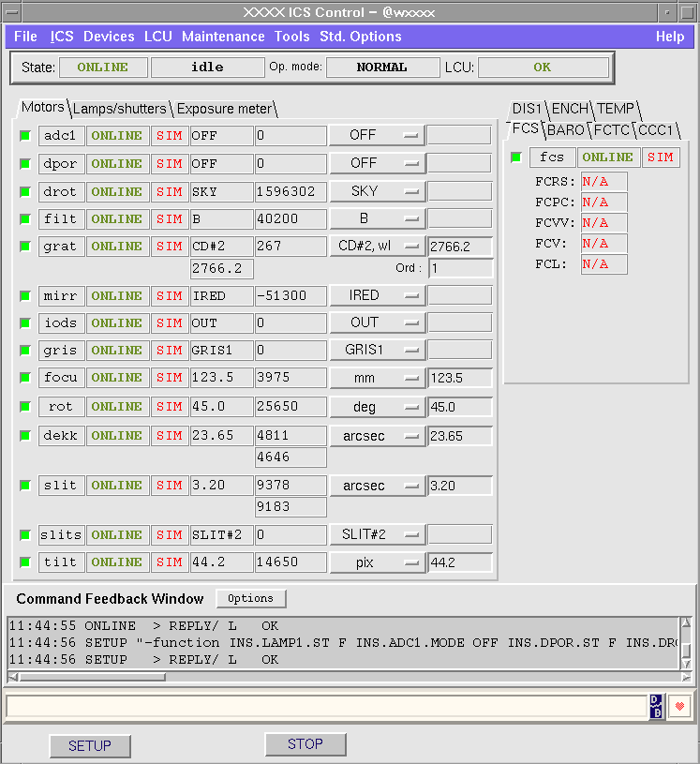The height and width of the screenshot is (764, 700).
Task: Open the iods OUT option menu
Action: 377,323
